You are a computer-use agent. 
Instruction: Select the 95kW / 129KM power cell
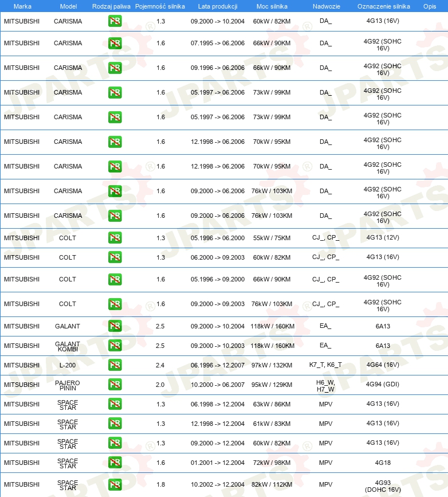pyautogui.click(x=272, y=385)
